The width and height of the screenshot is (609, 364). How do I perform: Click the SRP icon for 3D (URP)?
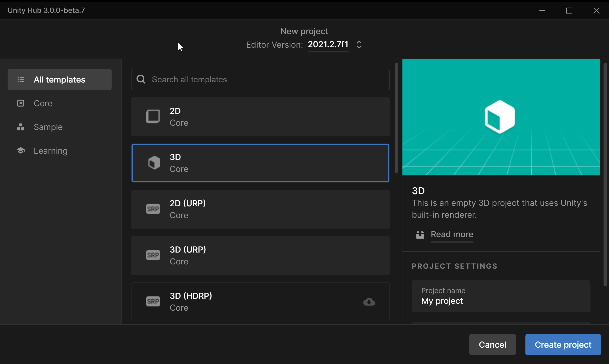[153, 255]
